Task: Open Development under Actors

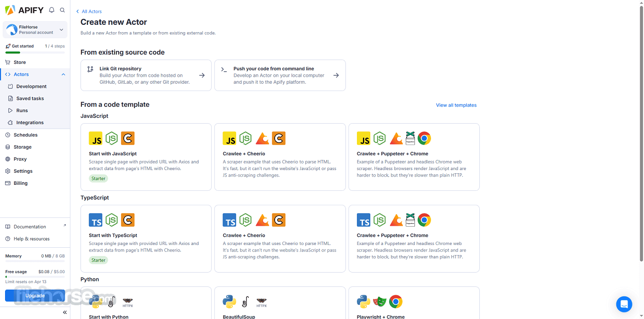Action: [31, 86]
